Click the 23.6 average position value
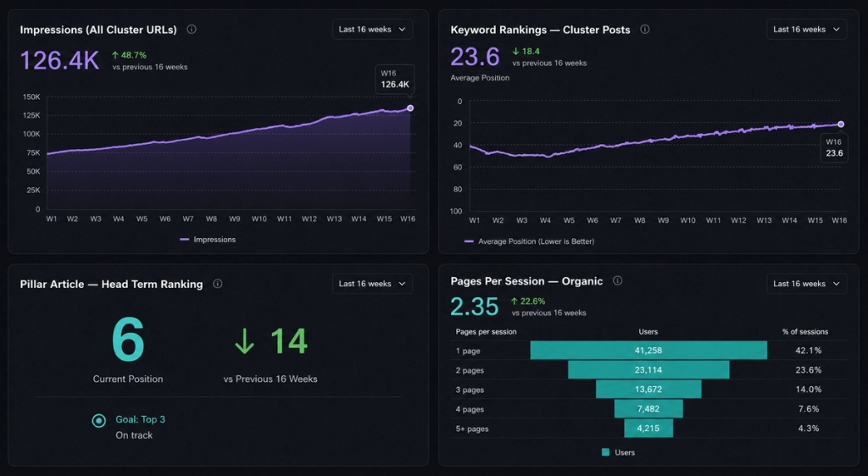 (x=475, y=57)
